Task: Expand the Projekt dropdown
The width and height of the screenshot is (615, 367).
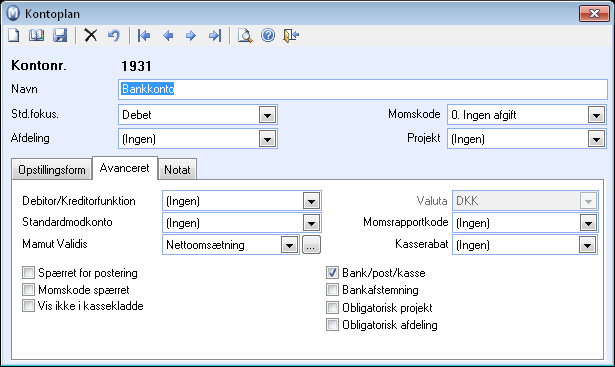Action: click(596, 139)
